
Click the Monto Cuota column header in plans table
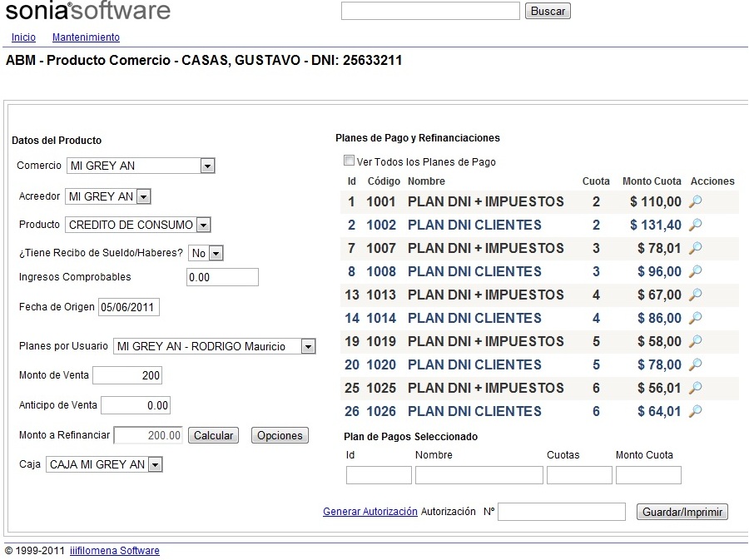(x=652, y=181)
